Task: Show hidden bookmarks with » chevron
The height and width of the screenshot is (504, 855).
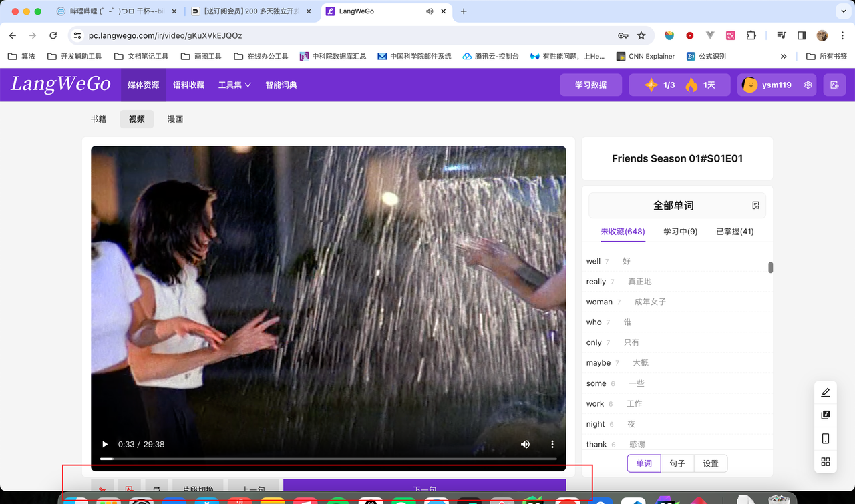Action: [784, 57]
